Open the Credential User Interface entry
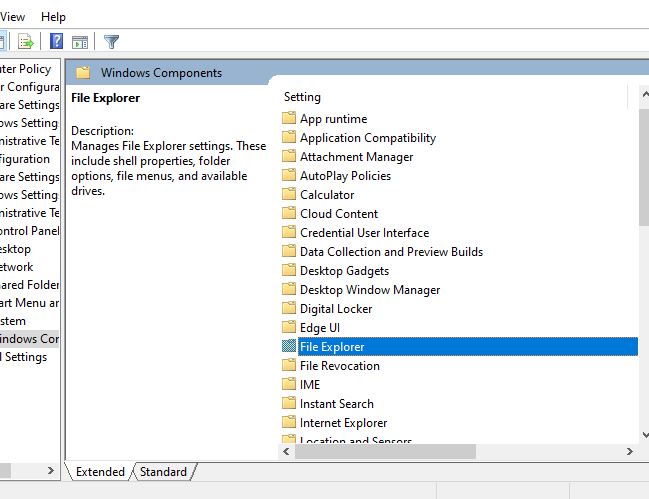Viewport: 649px width, 499px height. tap(365, 233)
